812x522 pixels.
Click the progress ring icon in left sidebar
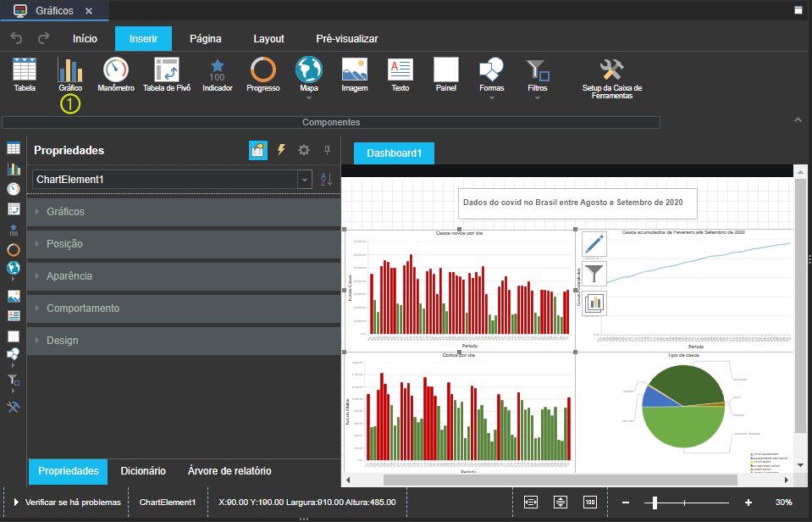pos(14,250)
